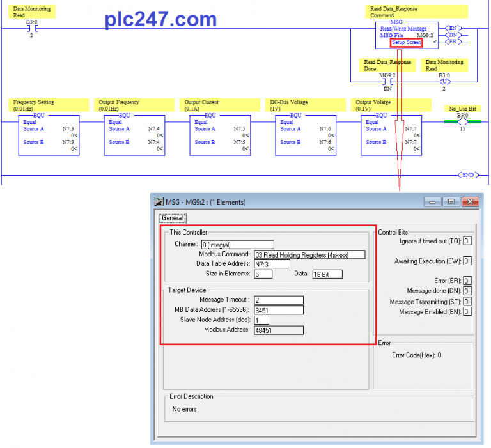Select the MSG Read/Write Message instruction block

pos(407,35)
